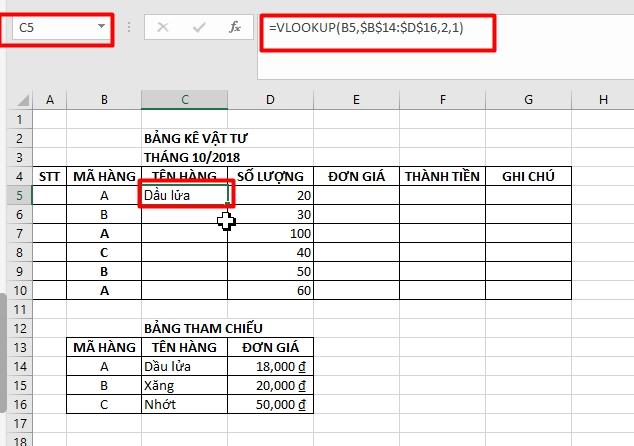This screenshot has width=634, height=446.
Task: Click 'BẢNG THAM CHIẾU' title cell
Action: point(203,329)
